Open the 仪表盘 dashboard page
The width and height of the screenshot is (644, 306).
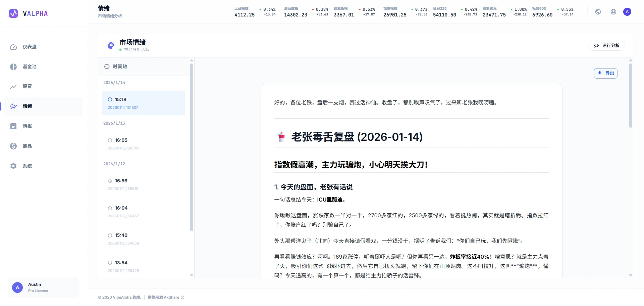coord(44,47)
